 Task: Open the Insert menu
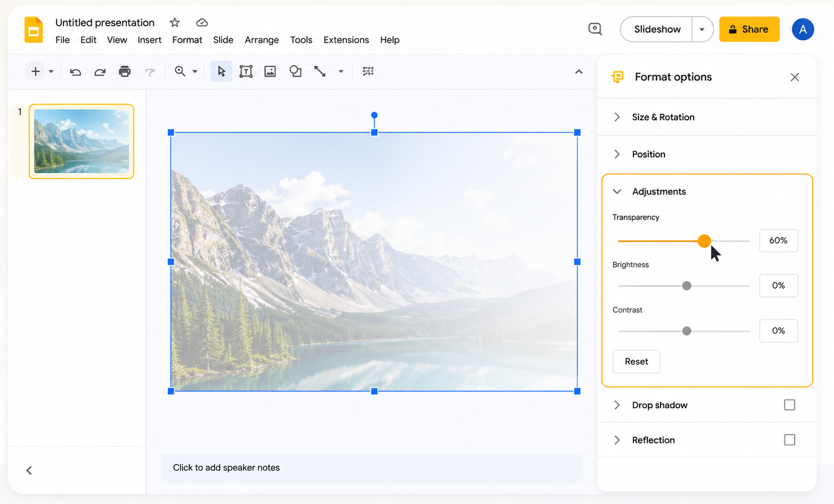pyautogui.click(x=150, y=40)
